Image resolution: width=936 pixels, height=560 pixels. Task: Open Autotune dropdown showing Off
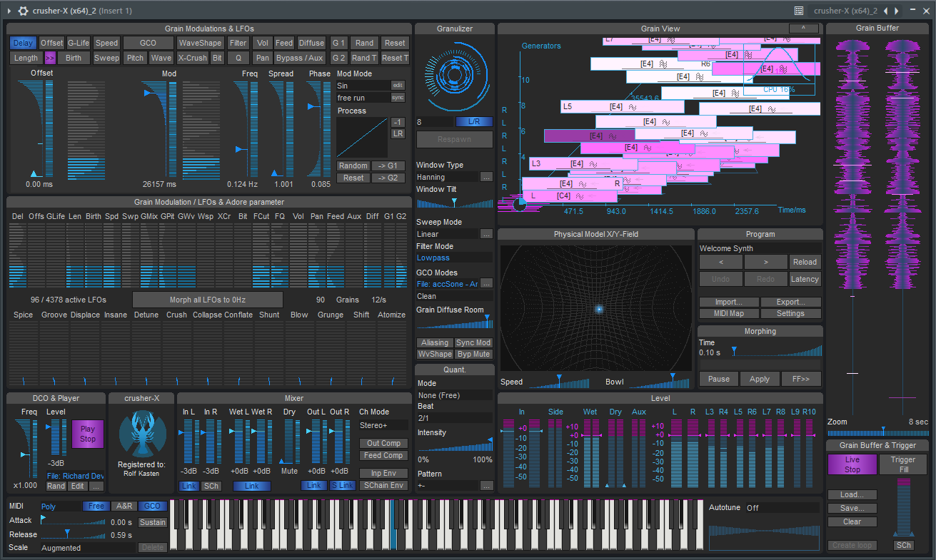click(782, 508)
